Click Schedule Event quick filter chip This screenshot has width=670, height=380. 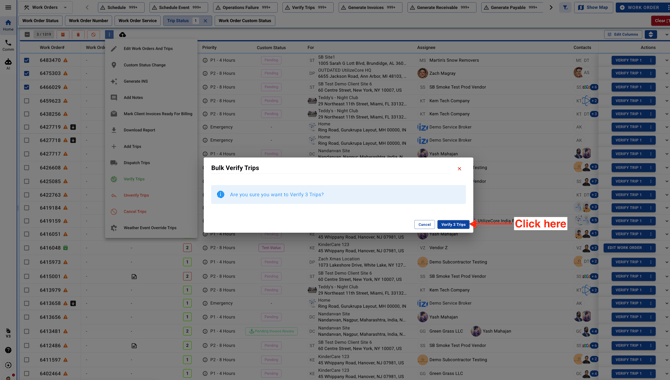point(178,7)
